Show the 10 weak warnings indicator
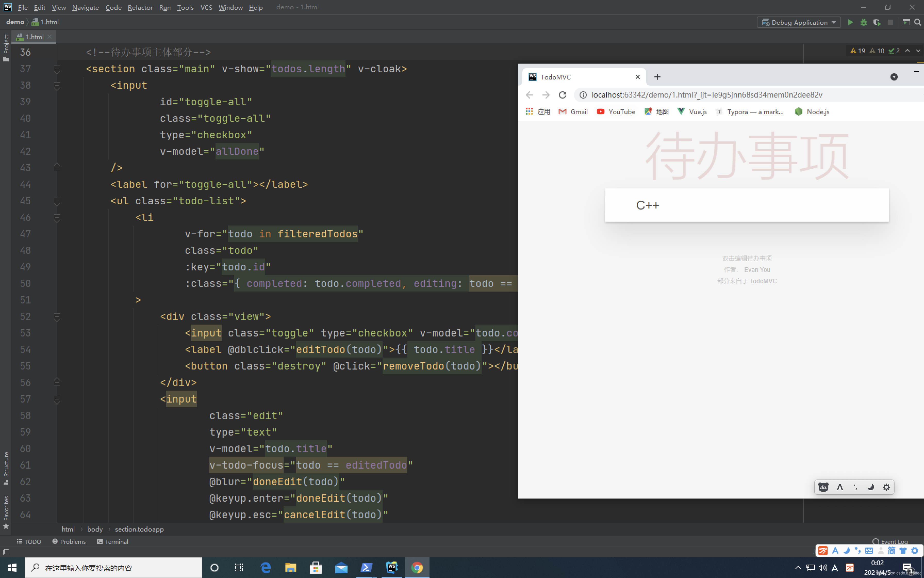 click(x=877, y=51)
